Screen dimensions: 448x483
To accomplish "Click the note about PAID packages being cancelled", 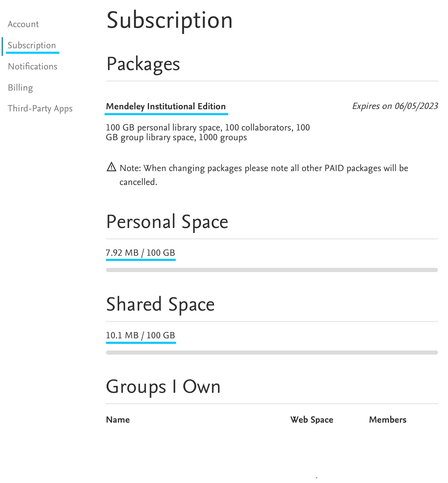I will [264, 175].
